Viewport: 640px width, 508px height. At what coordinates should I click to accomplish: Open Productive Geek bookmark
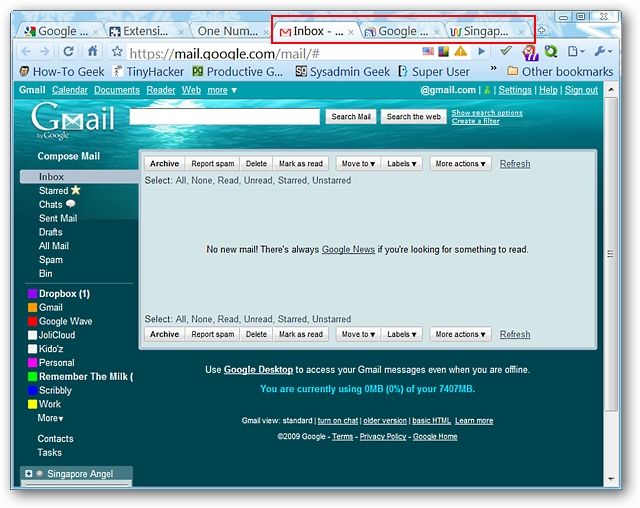pyautogui.click(x=238, y=72)
